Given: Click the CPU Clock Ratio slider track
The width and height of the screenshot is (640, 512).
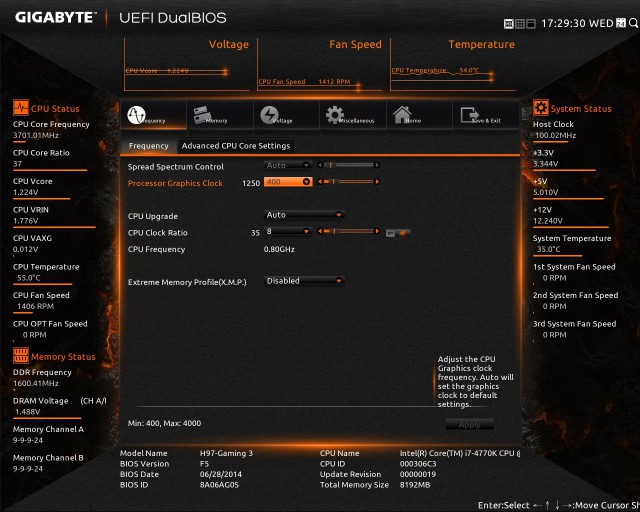Looking at the screenshot, I should click(349, 231).
